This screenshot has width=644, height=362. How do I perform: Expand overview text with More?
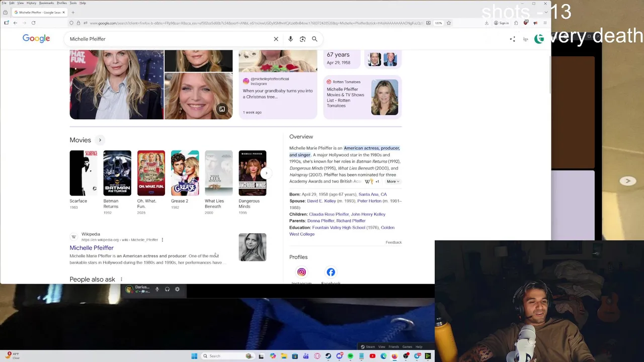click(x=393, y=182)
